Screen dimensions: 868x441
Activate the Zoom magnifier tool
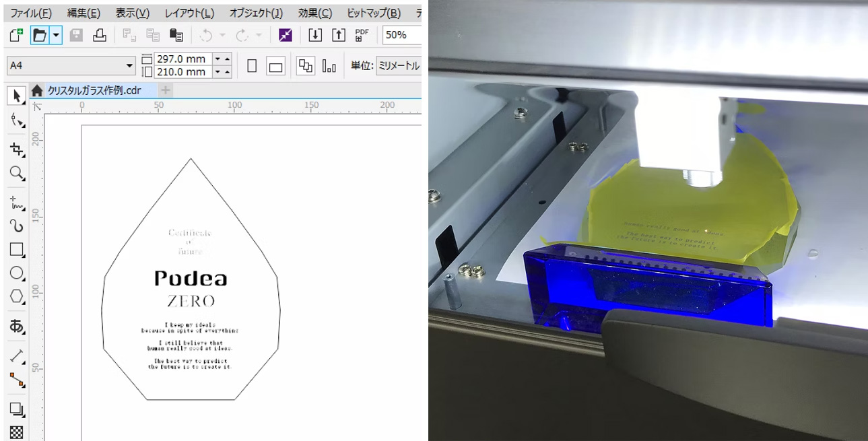[17, 174]
